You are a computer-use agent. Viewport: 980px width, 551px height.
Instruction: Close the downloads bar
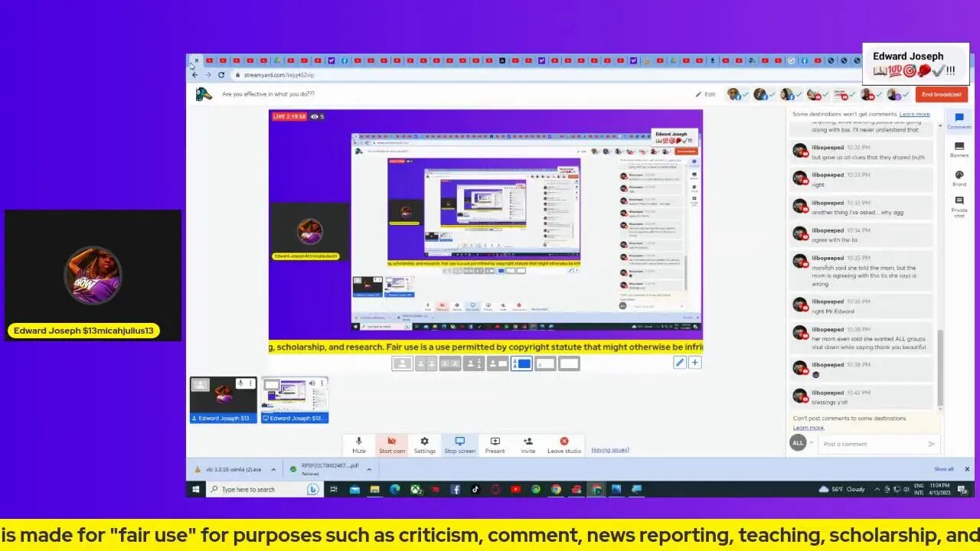pyautogui.click(x=966, y=469)
